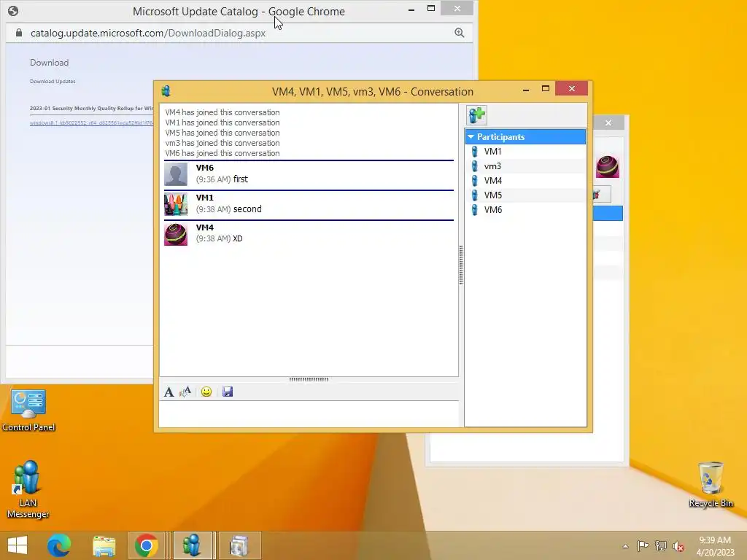Save the conversation history with floppy icon
Image resolution: width=747 pixels, height=560 pixels.
(x=228, y=392)
